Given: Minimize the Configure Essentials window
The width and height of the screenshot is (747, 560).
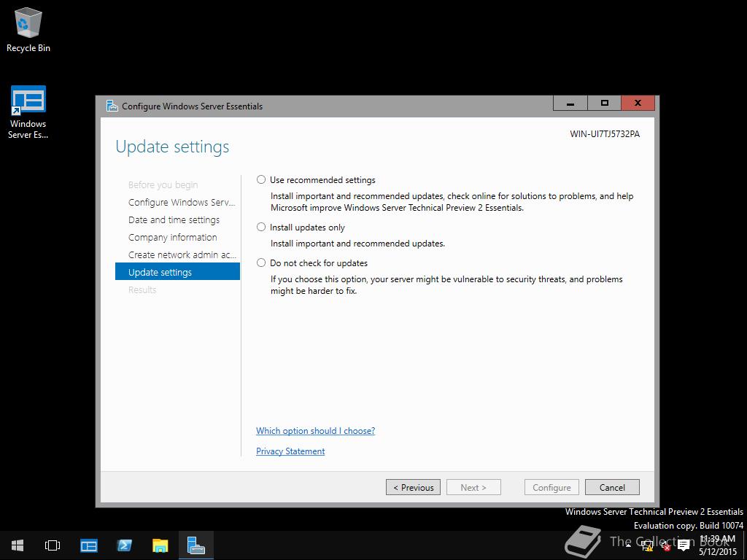Looking at the screenshot, I should click(570, 104).
